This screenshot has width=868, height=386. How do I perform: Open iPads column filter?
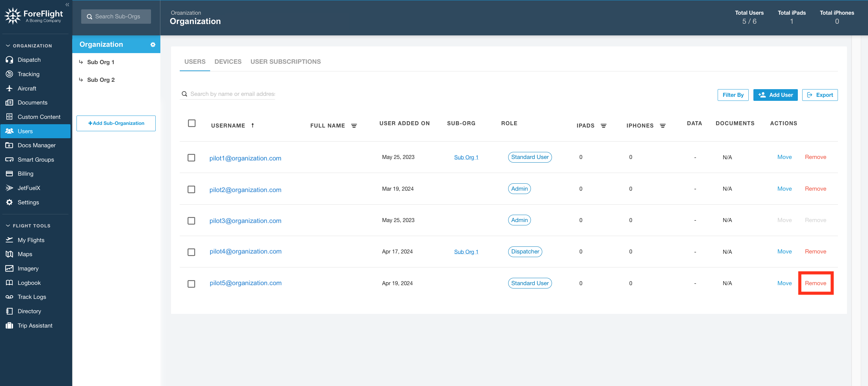tap(603, 126)
